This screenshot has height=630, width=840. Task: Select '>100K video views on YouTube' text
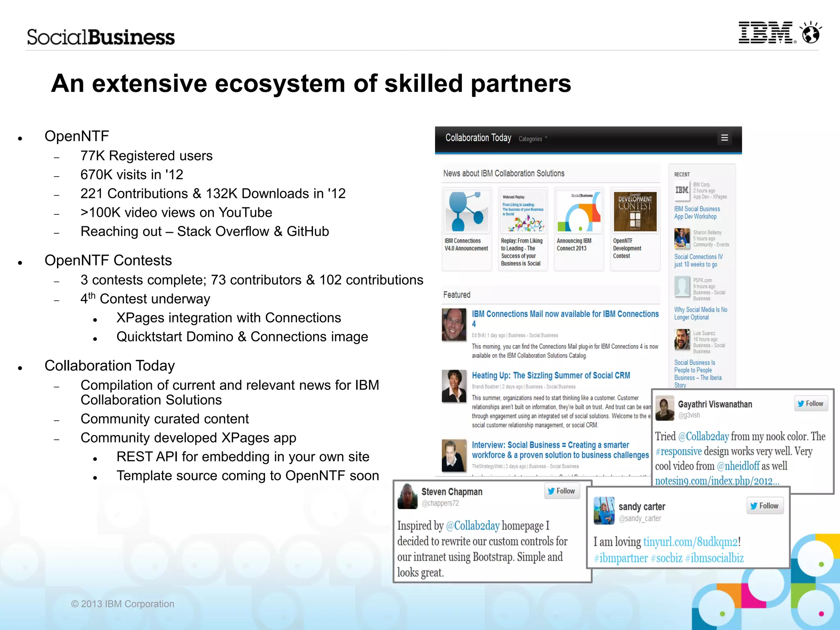click(176, 212)
